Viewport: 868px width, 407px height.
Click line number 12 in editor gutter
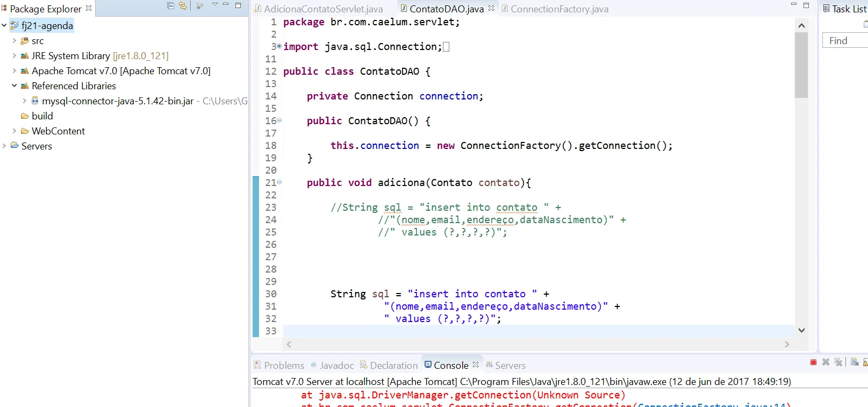pyautogui.click(x=270, y=71)
